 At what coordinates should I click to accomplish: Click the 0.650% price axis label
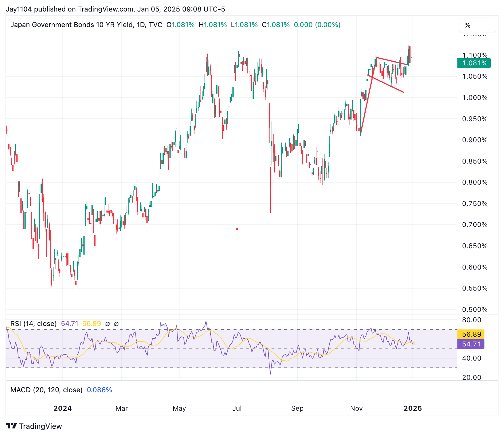coord(475,246)
